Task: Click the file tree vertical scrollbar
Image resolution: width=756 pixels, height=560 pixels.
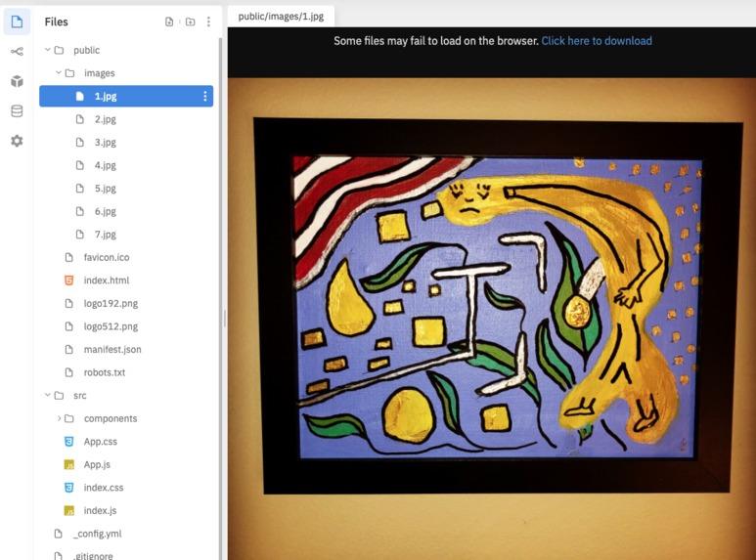Action: [221, 299]
